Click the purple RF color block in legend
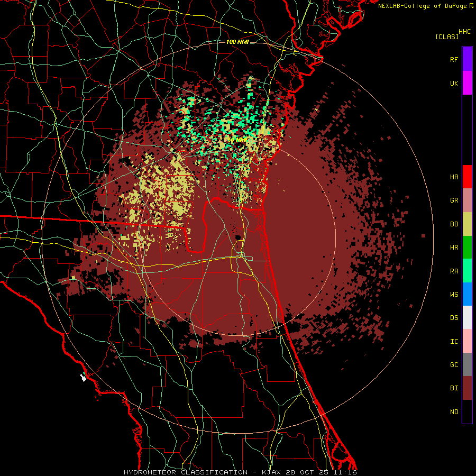 [x=467, y=59]
